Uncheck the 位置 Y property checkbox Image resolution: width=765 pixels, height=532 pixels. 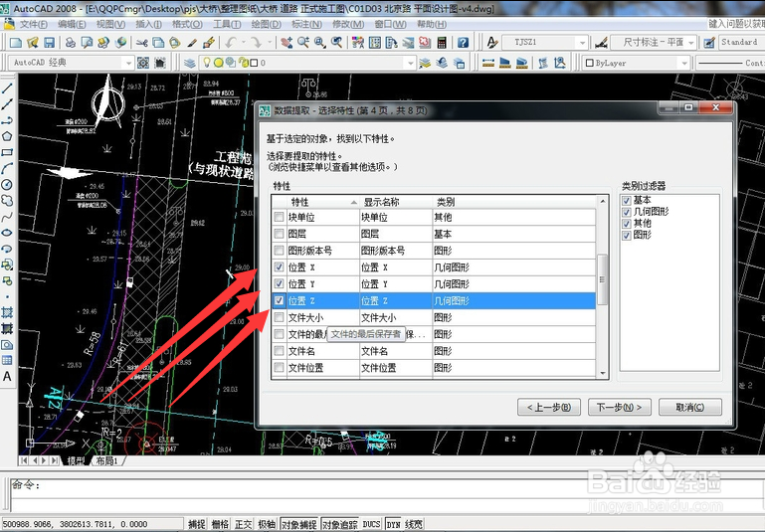click(x=279, y=283)
